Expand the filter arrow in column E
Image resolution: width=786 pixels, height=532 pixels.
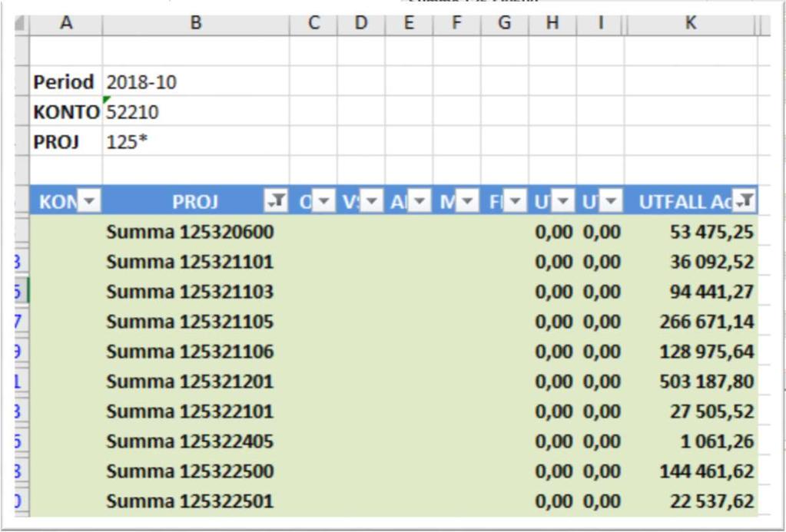[x=421, y=202]
